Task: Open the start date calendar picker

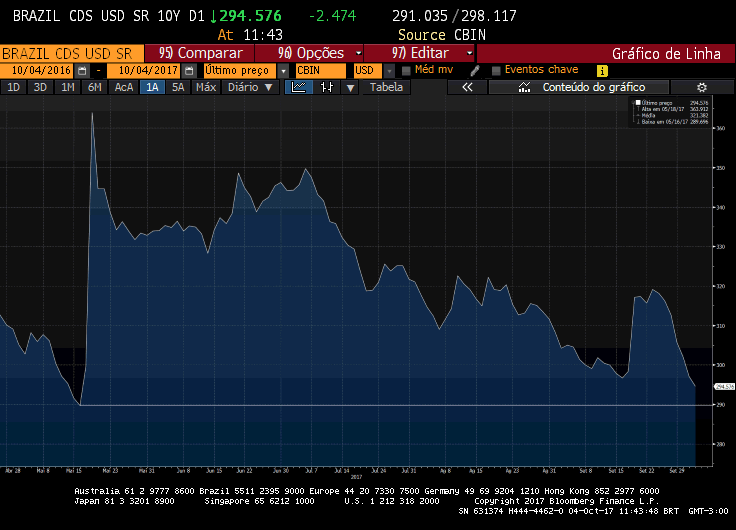Action: click(82, 71)
